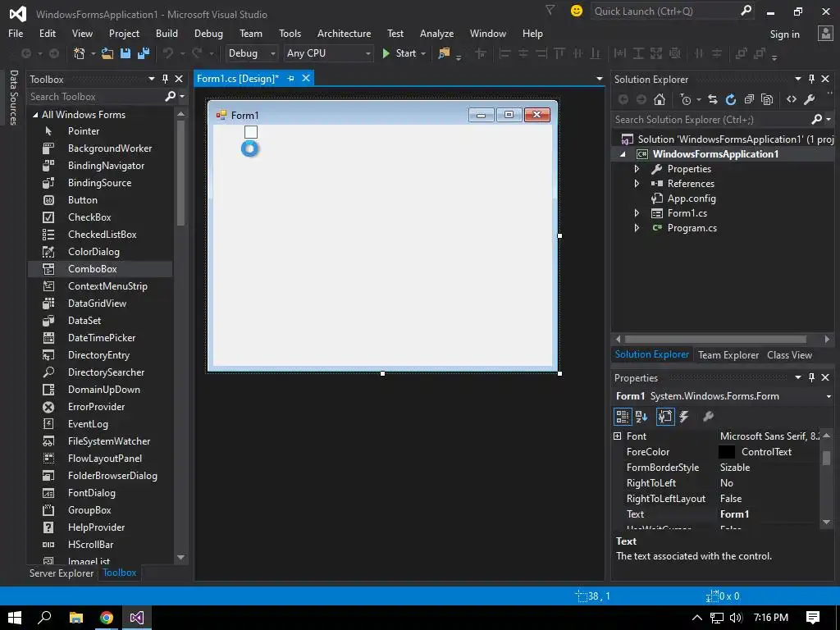
Task: Click the Sync with Active Document icon
Action: coord(713,99)
